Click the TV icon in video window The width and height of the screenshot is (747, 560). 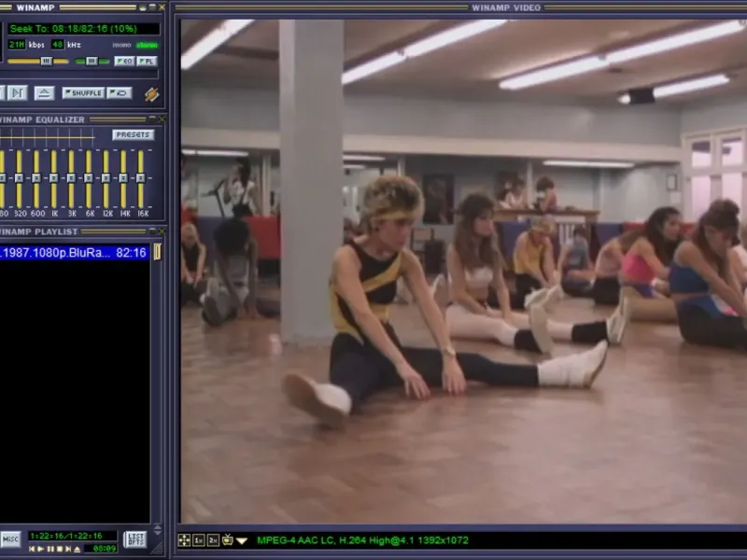coord(228,539)
